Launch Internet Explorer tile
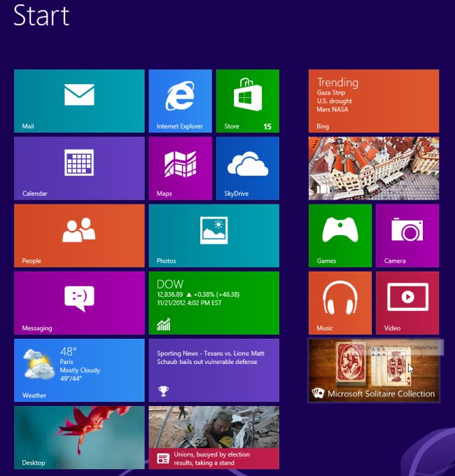 [181, 101]
